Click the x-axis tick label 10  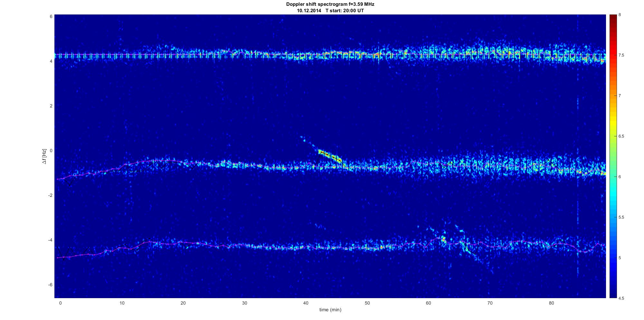122,303
